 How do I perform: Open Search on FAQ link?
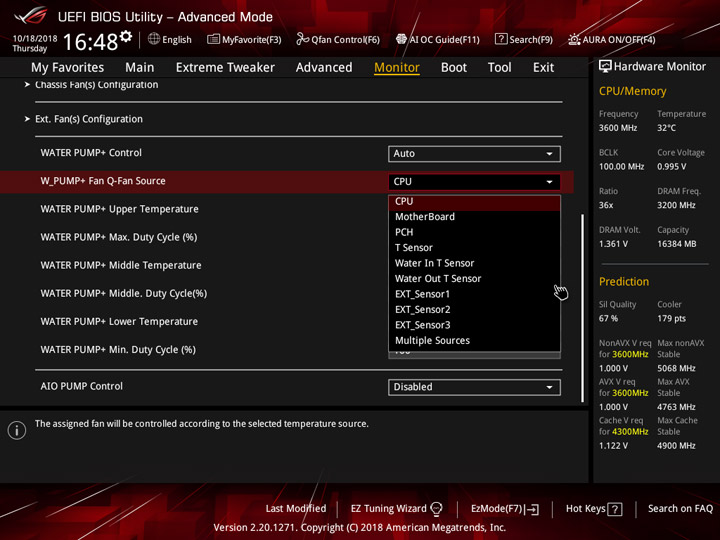point(680,509)
